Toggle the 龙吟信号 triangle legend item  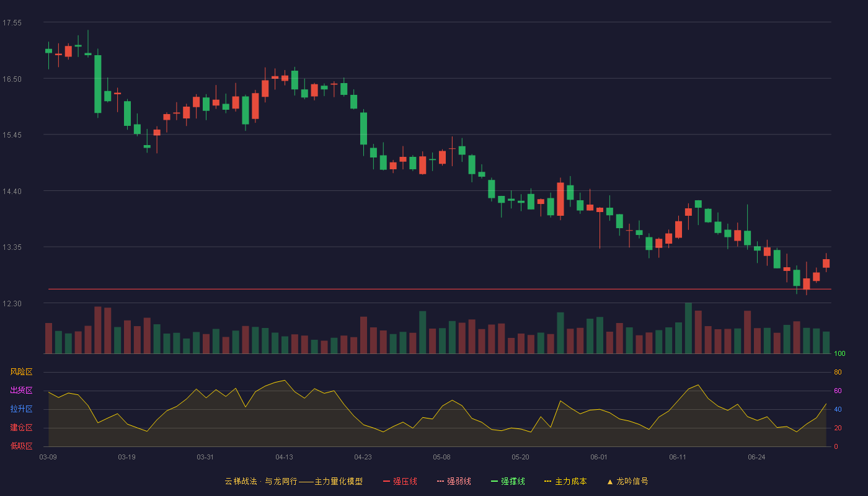(x=627, y=481)
